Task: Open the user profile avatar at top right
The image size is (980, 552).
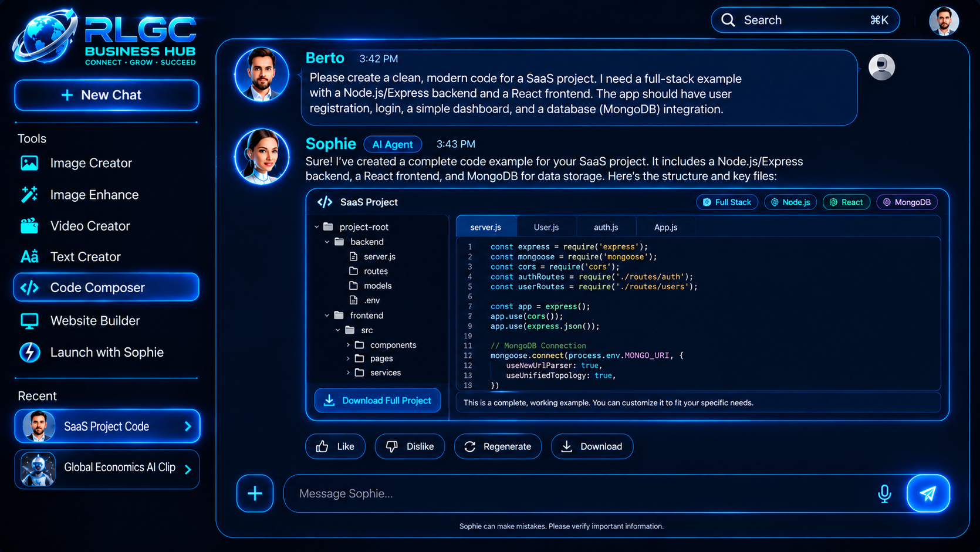Action: click(944, 21)
